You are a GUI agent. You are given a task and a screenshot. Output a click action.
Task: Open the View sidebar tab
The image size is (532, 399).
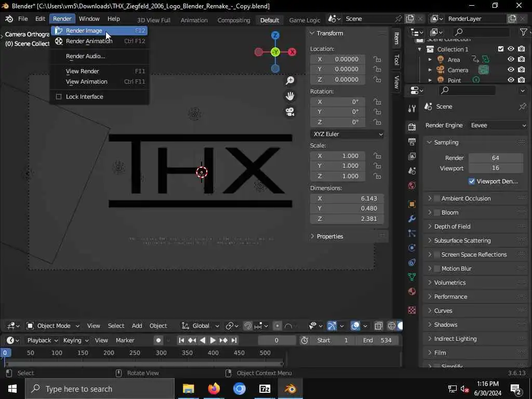pos(396,82)
